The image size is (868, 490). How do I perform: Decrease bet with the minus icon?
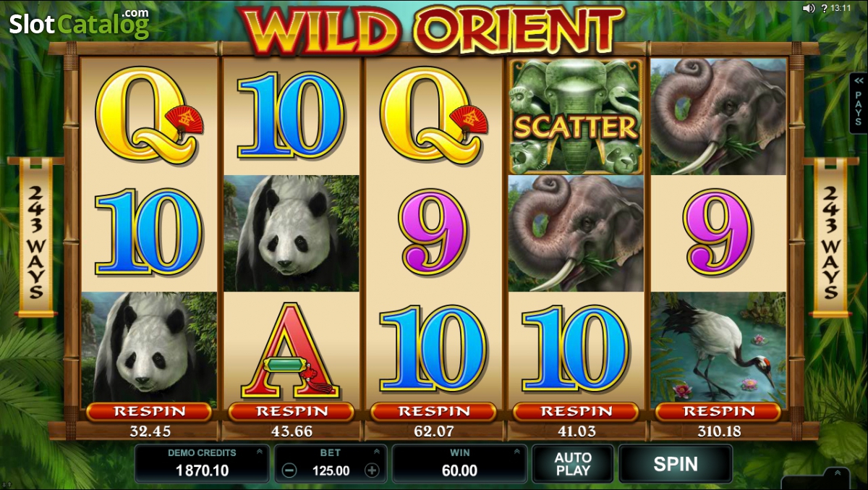pyautogui.click(x=289, y=470)
